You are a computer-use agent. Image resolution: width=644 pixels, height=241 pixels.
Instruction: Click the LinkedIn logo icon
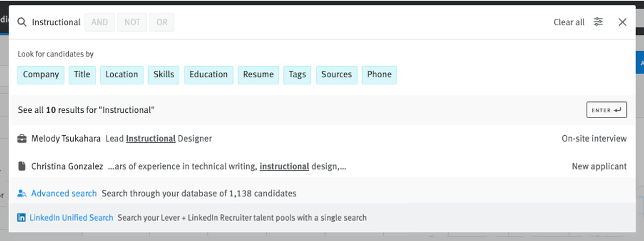click(21, 218)
